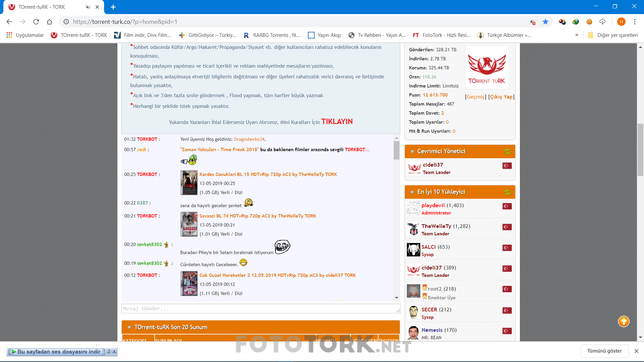Open the Dragosberko34 member profile link
644x362 pixels.
(249, 139)
